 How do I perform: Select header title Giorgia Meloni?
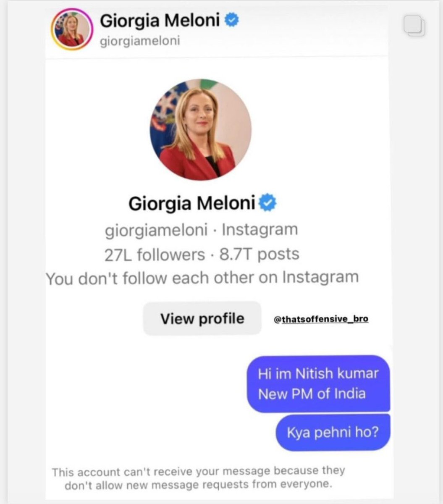[x=160, y=20]
